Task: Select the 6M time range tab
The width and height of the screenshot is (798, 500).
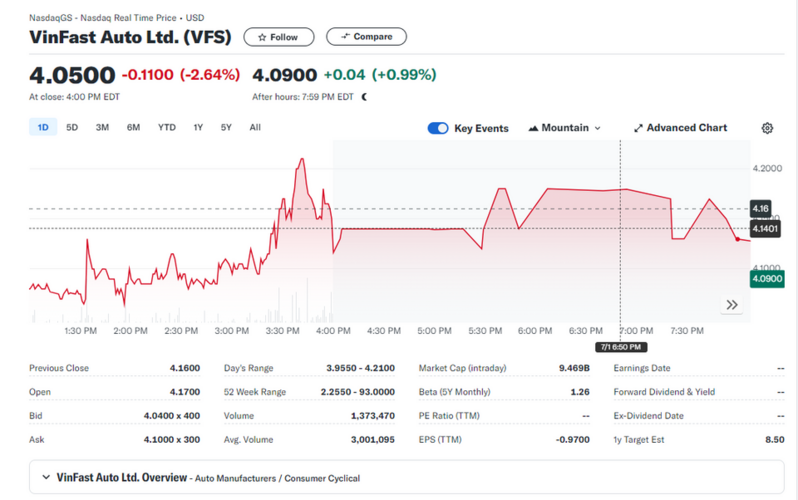Action: pos(133,127)
